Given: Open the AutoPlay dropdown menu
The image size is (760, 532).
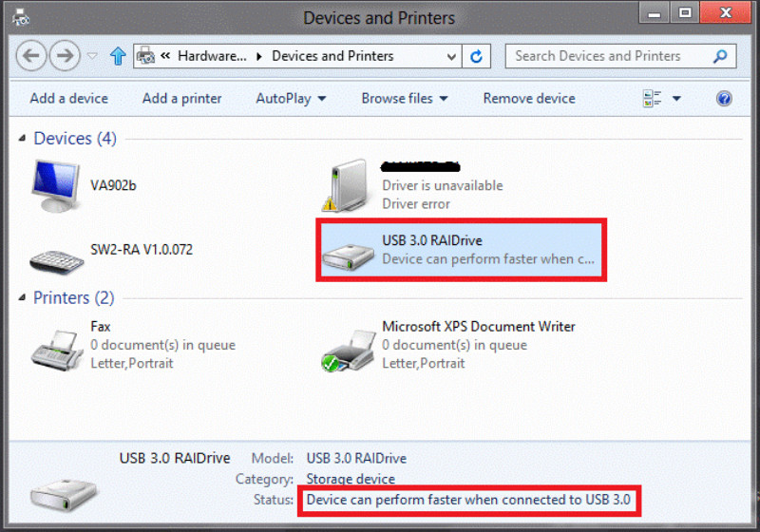Looking at the screenshot, I should click(291, 99).
